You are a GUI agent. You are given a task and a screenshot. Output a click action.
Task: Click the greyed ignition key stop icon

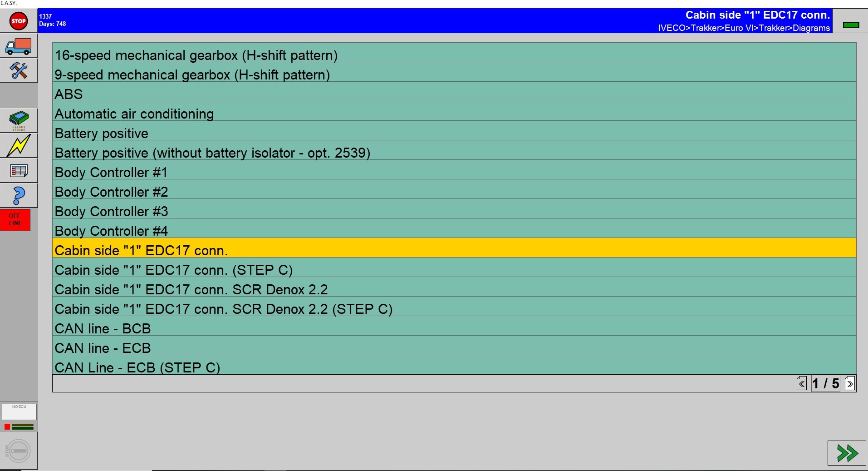(19, 451)
